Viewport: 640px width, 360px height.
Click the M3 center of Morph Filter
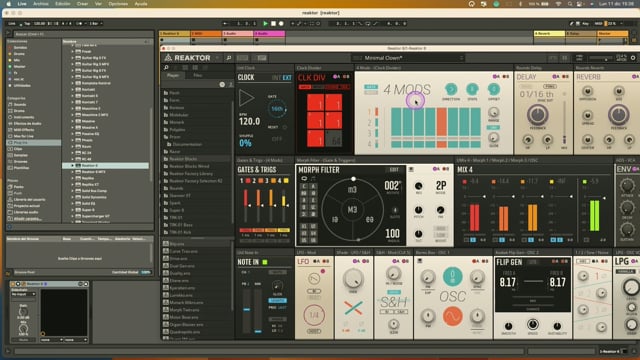(x=352, y=210)
